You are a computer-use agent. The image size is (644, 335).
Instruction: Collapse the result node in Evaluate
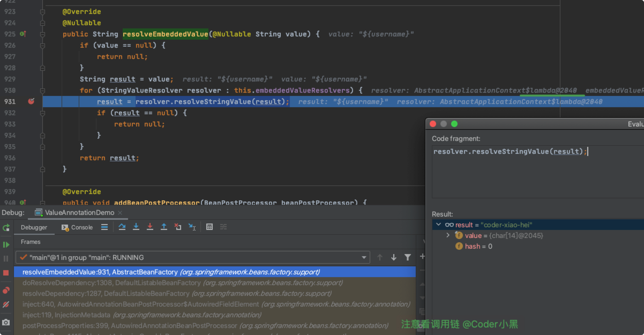(x=439, y=224)
